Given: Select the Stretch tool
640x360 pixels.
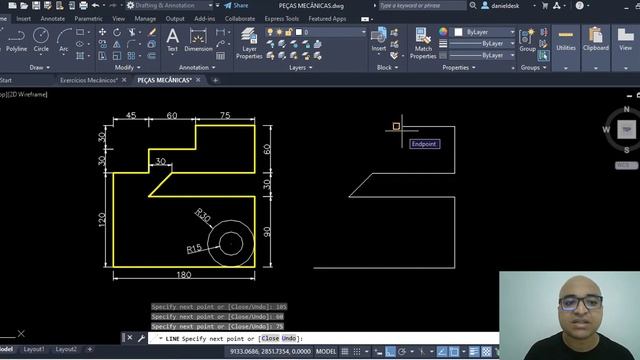Looking at the screenshot, I should [x=102, y=56].
